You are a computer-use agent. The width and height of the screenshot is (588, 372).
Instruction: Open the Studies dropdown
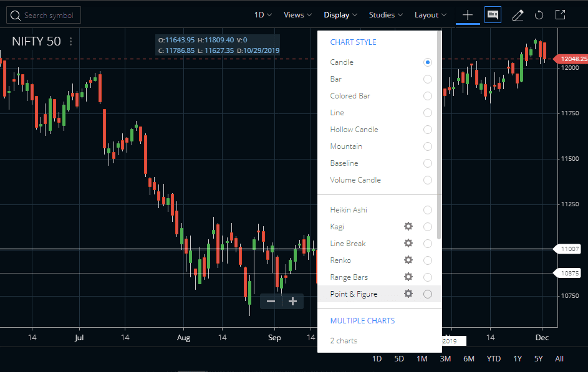(386, 15)
